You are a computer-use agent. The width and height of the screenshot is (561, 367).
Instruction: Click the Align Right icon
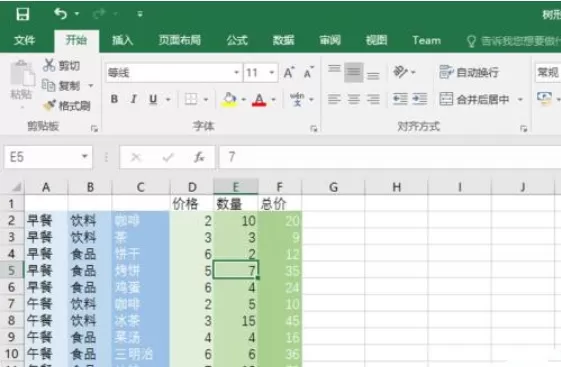tap(373, 99)
